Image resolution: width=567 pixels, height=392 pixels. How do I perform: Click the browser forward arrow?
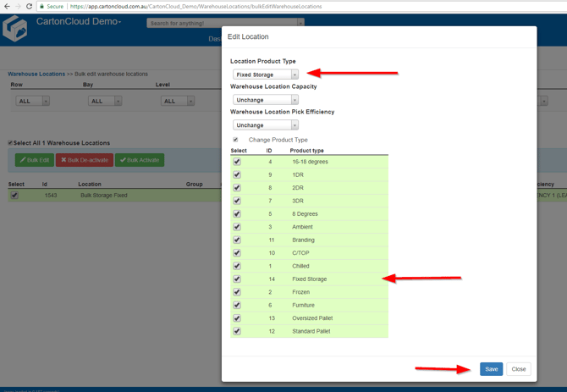point(18,6)
